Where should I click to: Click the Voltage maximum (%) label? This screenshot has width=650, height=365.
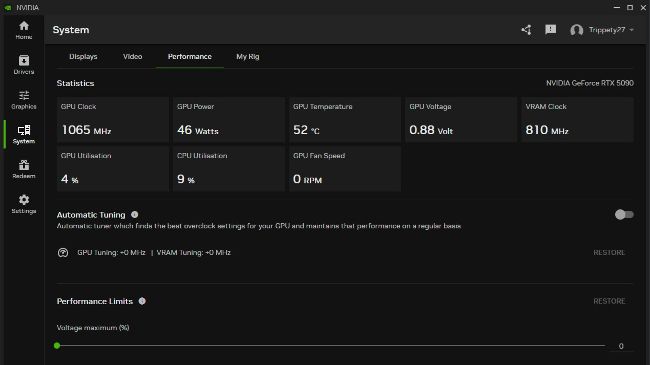coord(93,328)
